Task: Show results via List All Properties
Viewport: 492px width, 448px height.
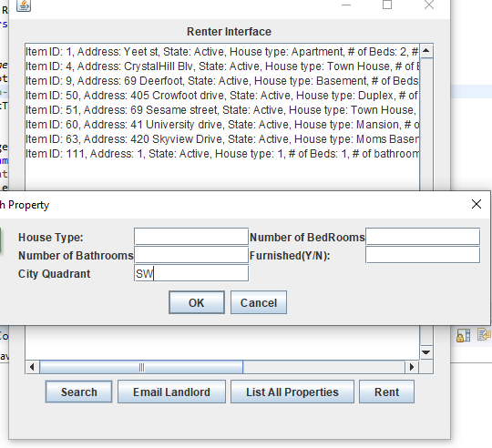Action: 292,392
